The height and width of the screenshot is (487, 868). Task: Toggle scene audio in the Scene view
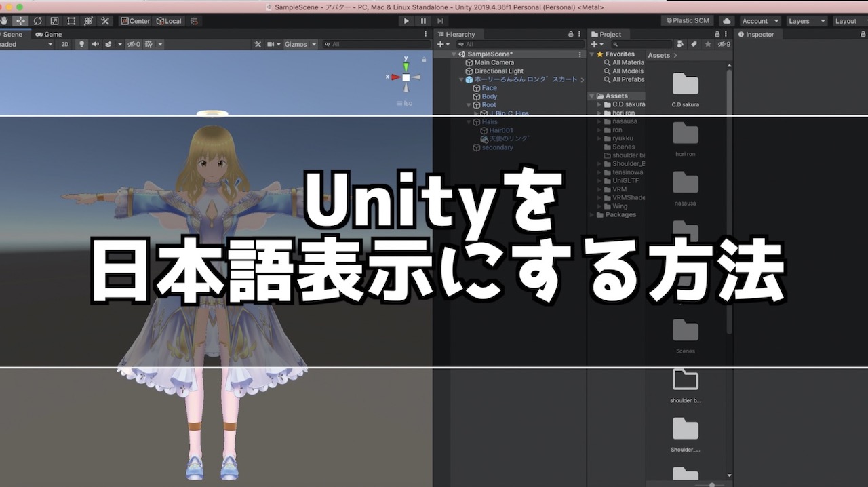coord(94,44)
